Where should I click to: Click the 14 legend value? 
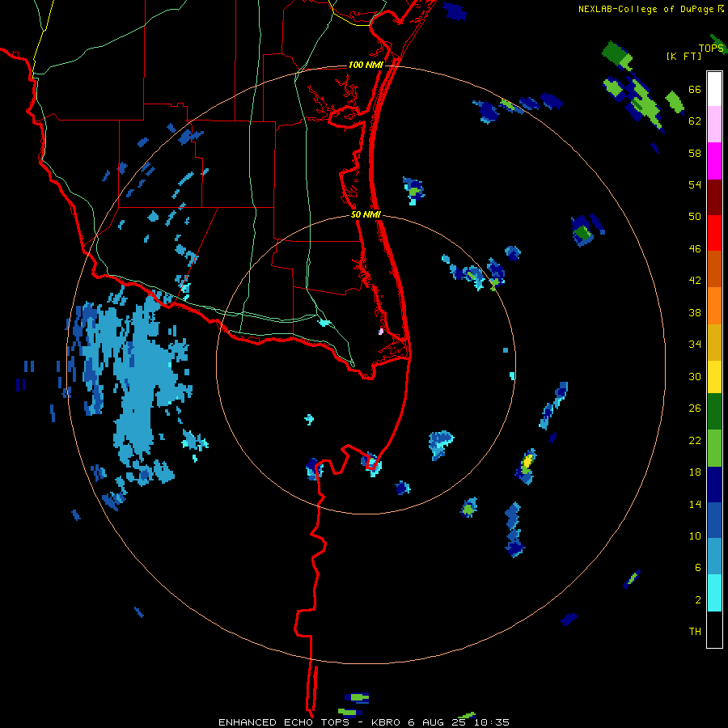tap(695, 504)
